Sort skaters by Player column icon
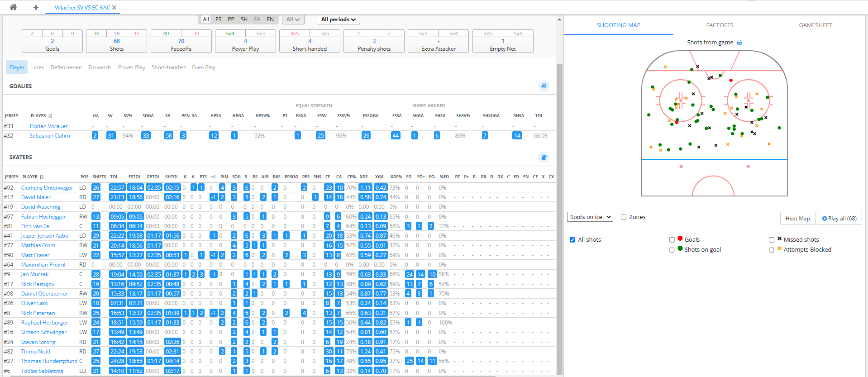Image resolution: width=868 pixels, height=377 pixels. (x=42, y=177)
